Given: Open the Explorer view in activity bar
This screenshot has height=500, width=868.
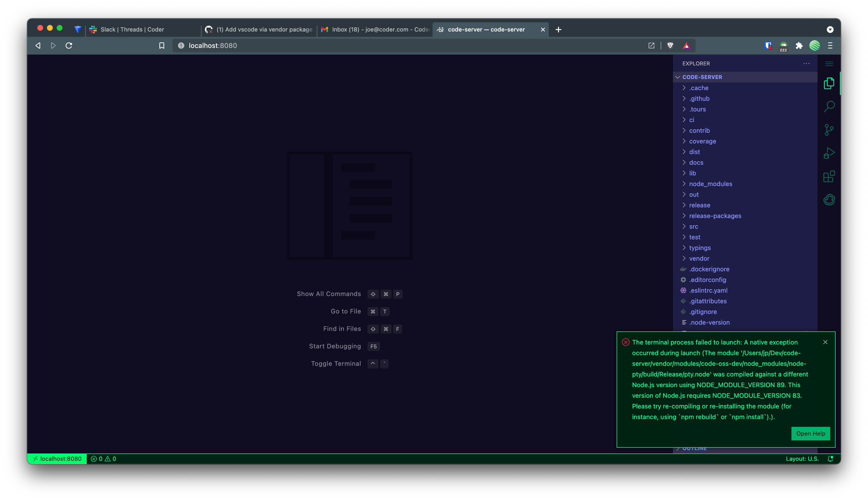Looking at the screenshot, I should (829, 83).
